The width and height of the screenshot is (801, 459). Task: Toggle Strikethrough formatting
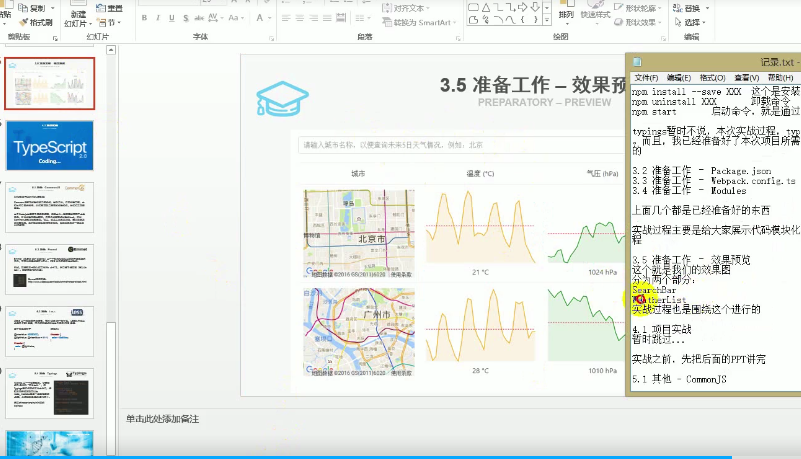point(199,18)
